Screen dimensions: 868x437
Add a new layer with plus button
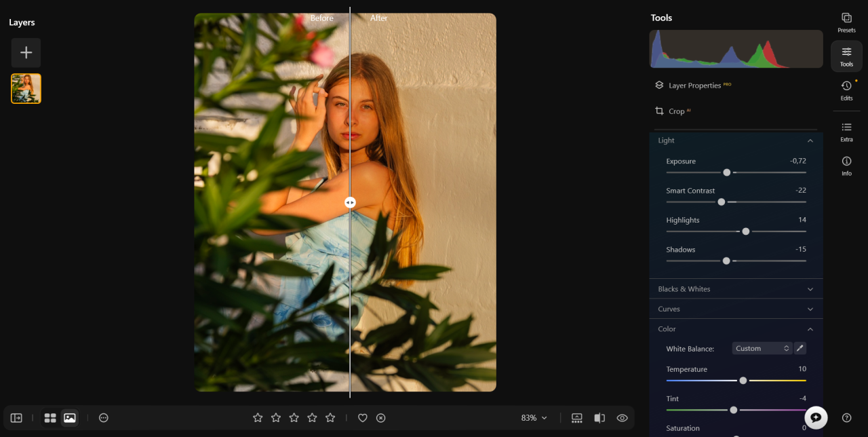click(26, 53)
